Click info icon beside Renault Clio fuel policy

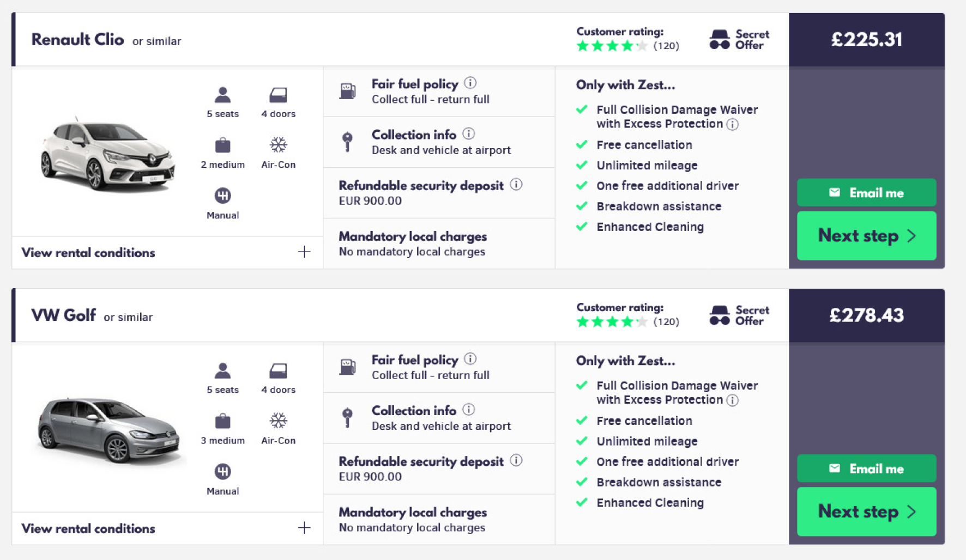(x=470, y=83)
